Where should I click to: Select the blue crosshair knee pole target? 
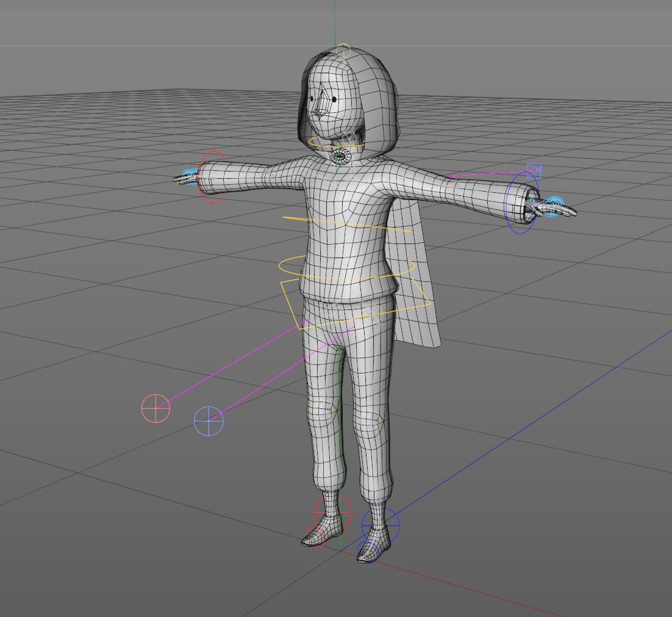pos(209,421)
